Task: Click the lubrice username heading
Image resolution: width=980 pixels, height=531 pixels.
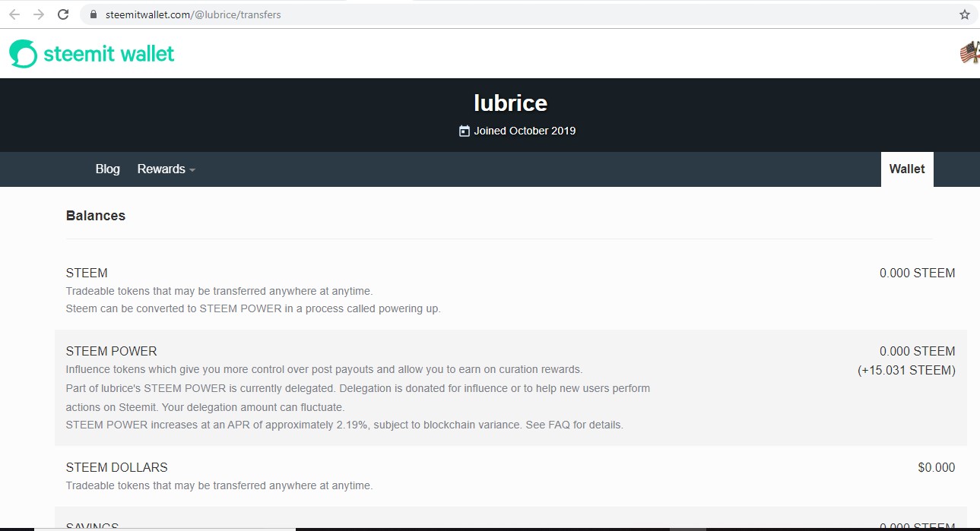Action: (x=509, y=103)
